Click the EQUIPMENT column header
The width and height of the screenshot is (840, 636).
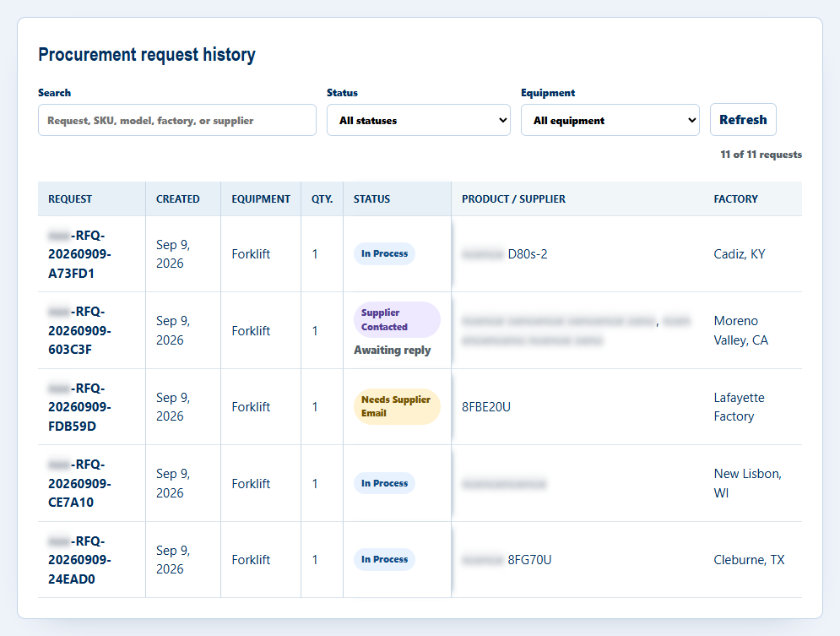pyautogui.click(x=261, y=198)
